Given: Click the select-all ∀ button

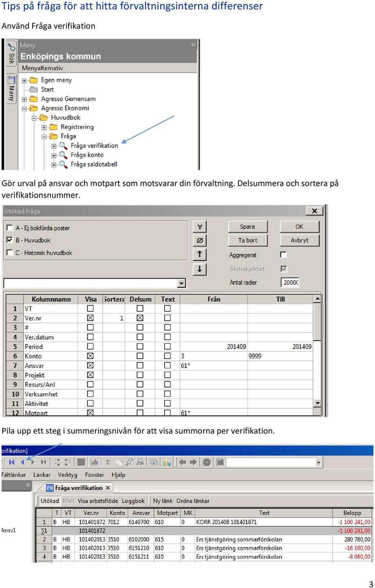Looking at the screenshot, I should (x=200, y=227).
